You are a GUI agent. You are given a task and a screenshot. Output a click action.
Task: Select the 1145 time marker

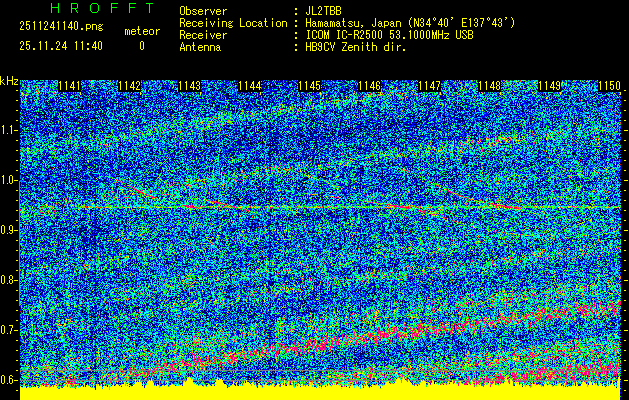[309, 87]
